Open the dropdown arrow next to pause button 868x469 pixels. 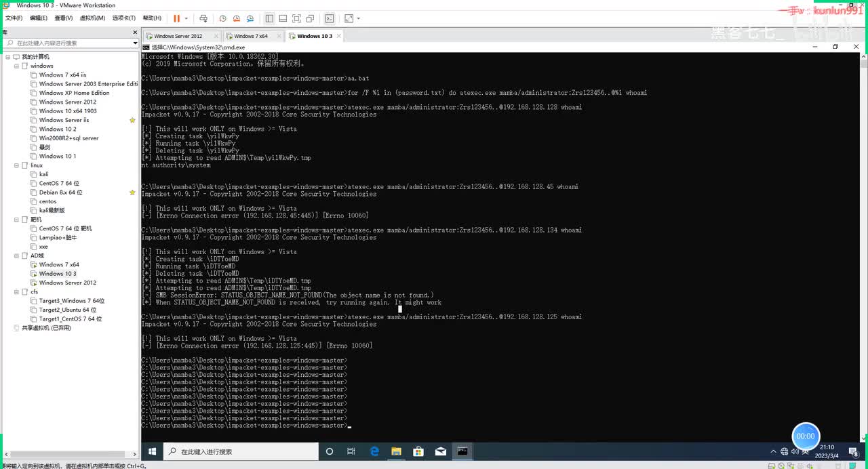point(186,18)
